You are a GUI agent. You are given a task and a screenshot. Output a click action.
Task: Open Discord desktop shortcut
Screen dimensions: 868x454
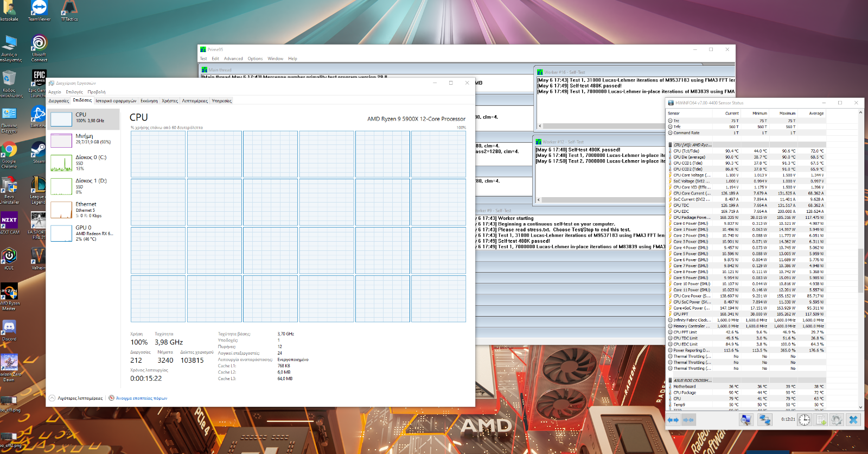(9, 330)
